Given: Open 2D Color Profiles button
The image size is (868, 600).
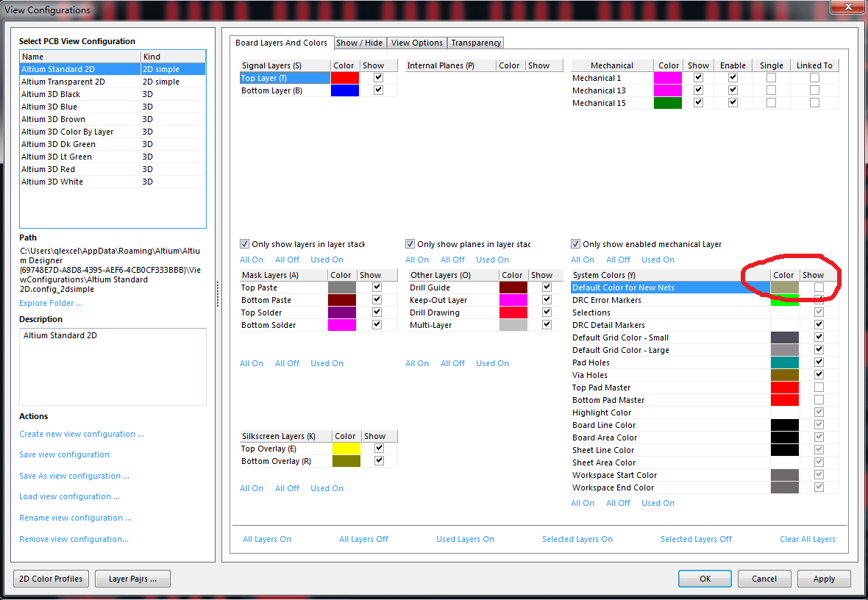Looking at the screenshot, I should [51, 579].
